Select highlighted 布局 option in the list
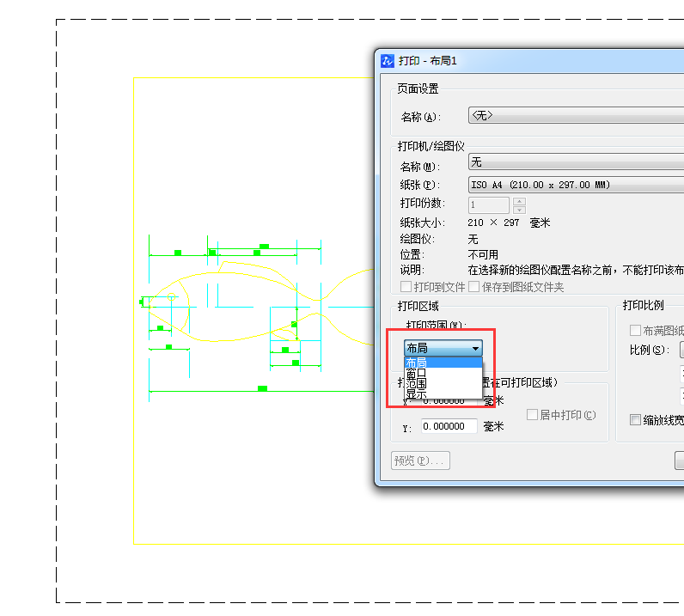This screenshot has height=616, width=684. click(x=443, y=363)
